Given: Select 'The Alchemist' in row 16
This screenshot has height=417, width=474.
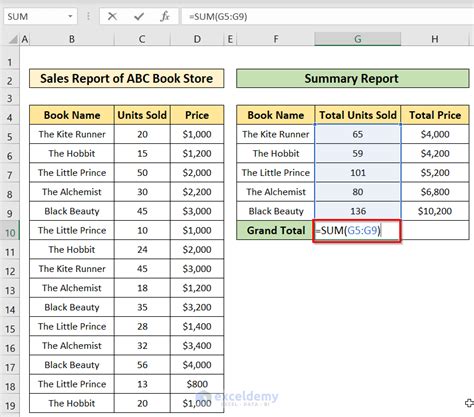Looking at the screenshot, I should pyautogui.click(x=72, y=346).
